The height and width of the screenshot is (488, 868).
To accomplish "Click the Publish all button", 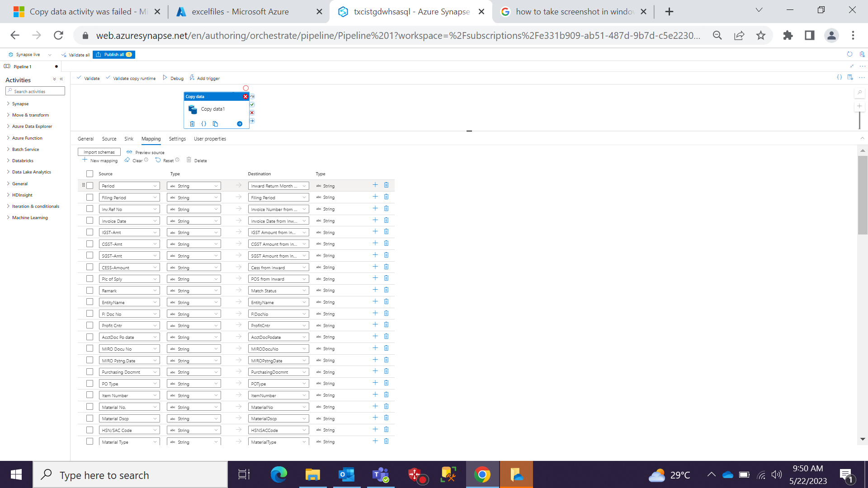I will pyautogui.click(x=114, y=54).
